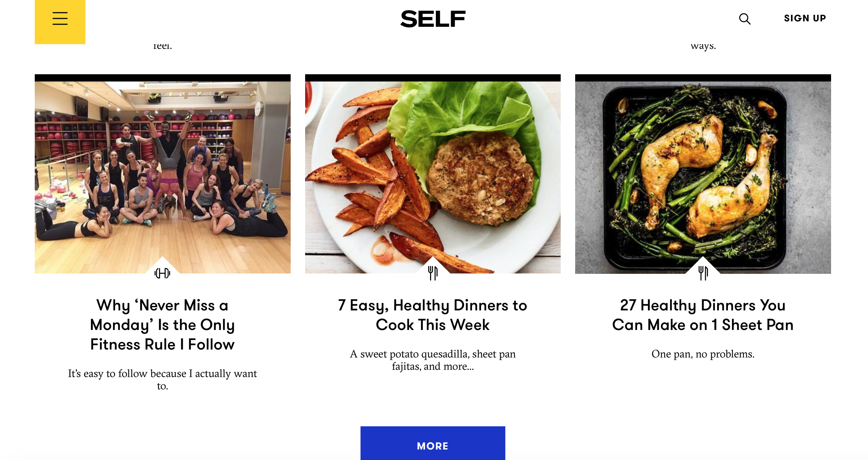Click the 'sweet potato quesadilla' description text
868x460 pixels.
(x=433, y=360)
